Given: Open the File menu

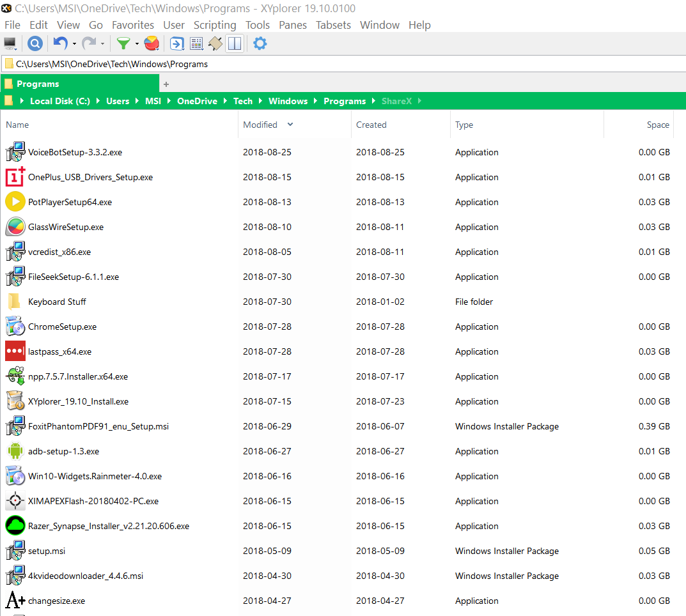Looking at the screenshot, I should (x=12, y=25).
